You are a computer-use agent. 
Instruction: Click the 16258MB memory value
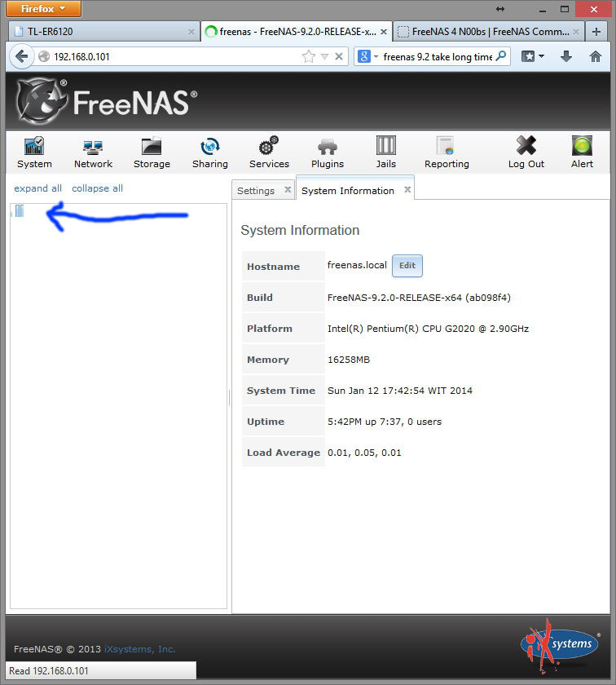tap(349, 360)
